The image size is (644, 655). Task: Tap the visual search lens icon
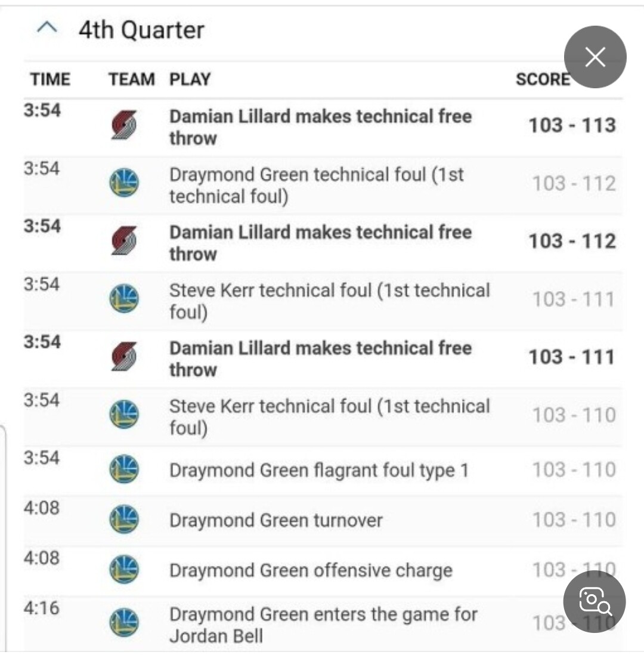pos(594,601)
